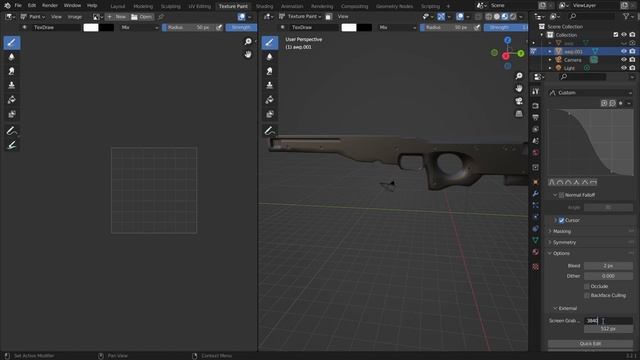Open the Render menu
The image size is (640, 360).
50,6
